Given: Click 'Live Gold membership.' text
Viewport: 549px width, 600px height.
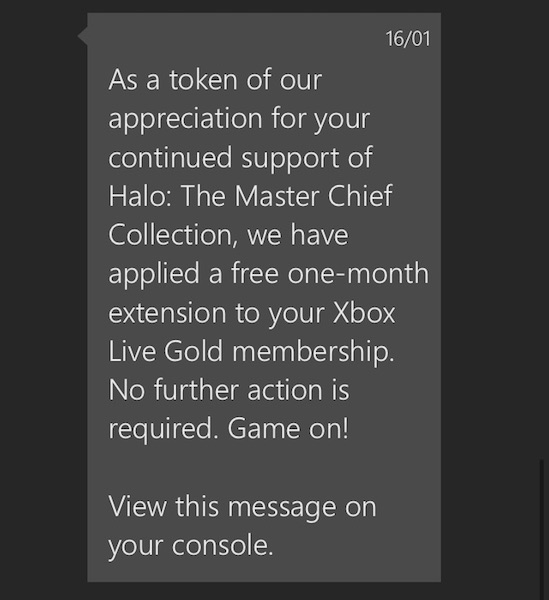Looking at the screenshot, I should [251, 351].
